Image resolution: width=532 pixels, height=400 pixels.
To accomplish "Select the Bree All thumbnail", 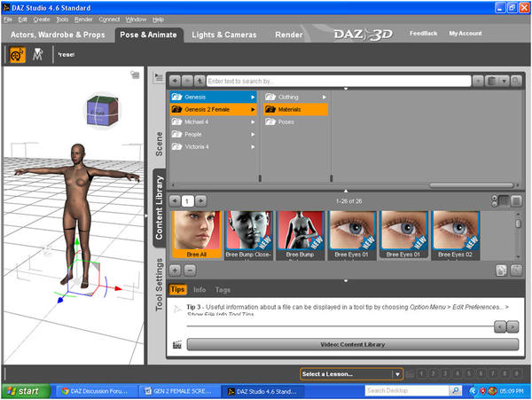I will click(197, 235).
